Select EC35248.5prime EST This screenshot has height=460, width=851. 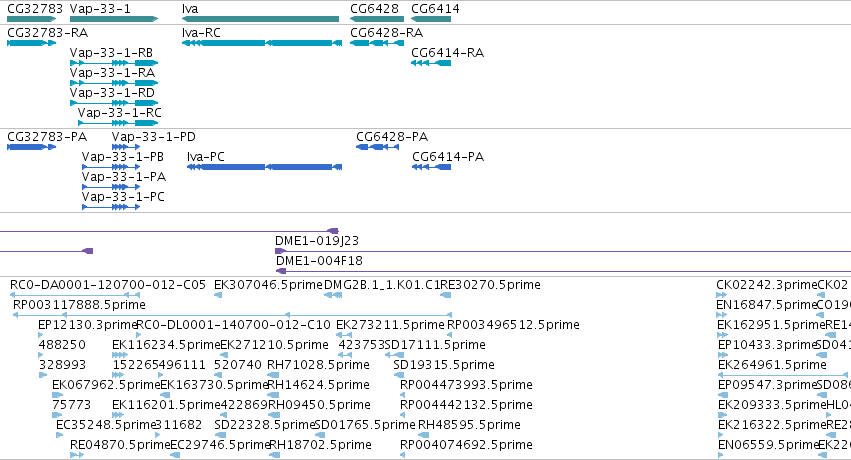pos(59,436)
